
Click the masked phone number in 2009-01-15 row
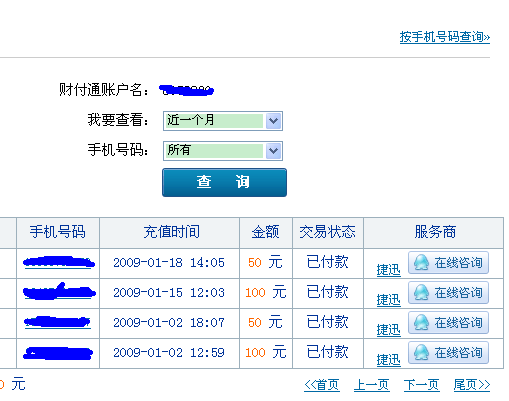pyautogui.click(x=59, y=291)
